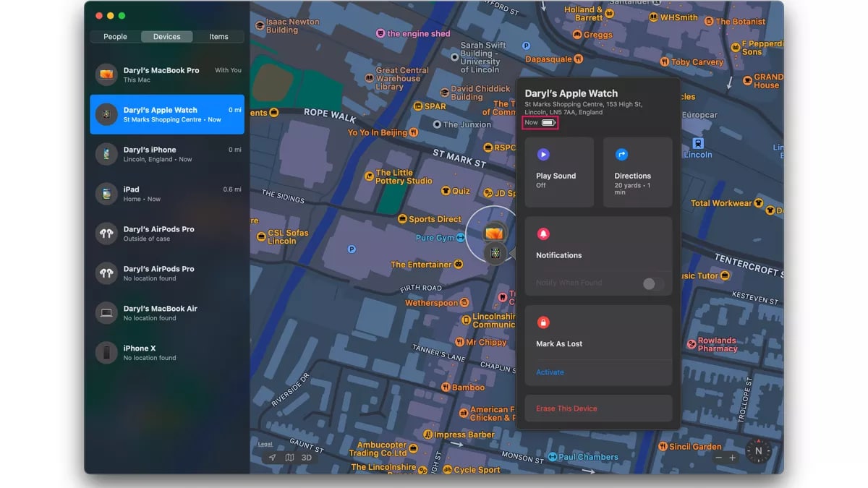The image size is (868, 488).
Task: Click Sincil Garden restaurant label
Action: click(695, 447)
